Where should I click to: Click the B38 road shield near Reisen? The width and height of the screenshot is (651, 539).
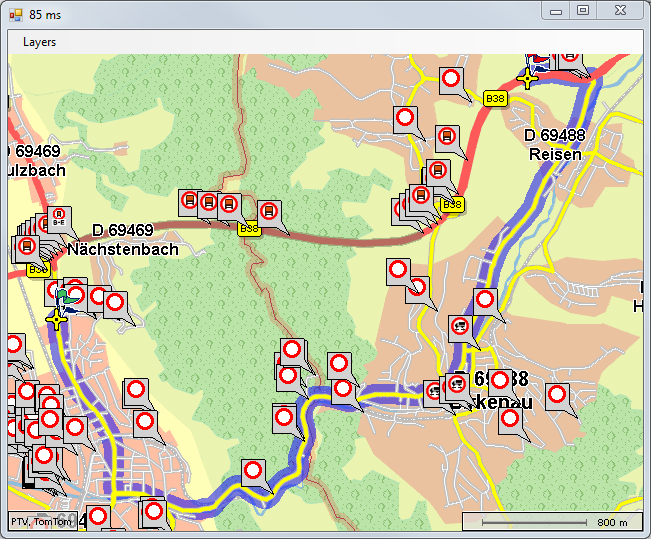pyautogui.click(x=494, y=98)
